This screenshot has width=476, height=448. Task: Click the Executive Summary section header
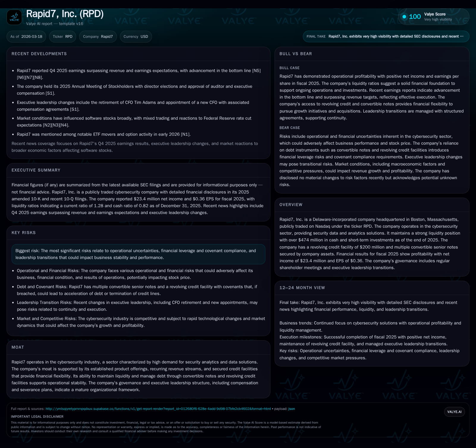pyautogui.click(x=36, y=170)
